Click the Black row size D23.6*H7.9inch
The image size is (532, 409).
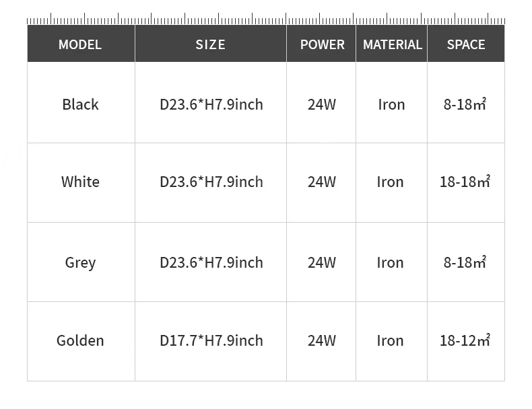[211, 103]
